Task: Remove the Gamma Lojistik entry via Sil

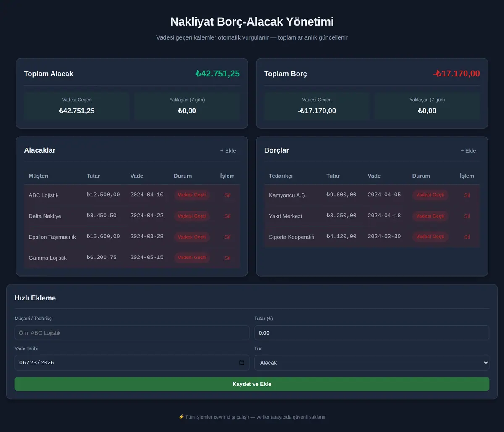Action: [227, 258]
